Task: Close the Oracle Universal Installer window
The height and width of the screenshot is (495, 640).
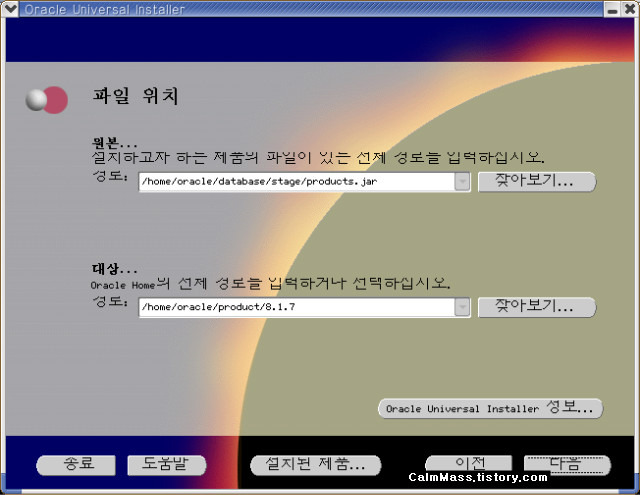Action: click(630, 9)
